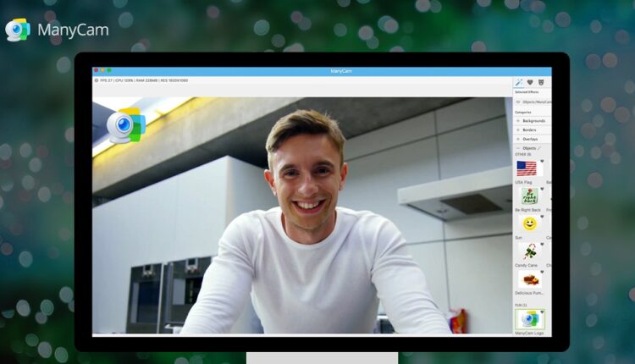Expand the Overlays category
Screen dimensions: 635x364
(533, 139)
